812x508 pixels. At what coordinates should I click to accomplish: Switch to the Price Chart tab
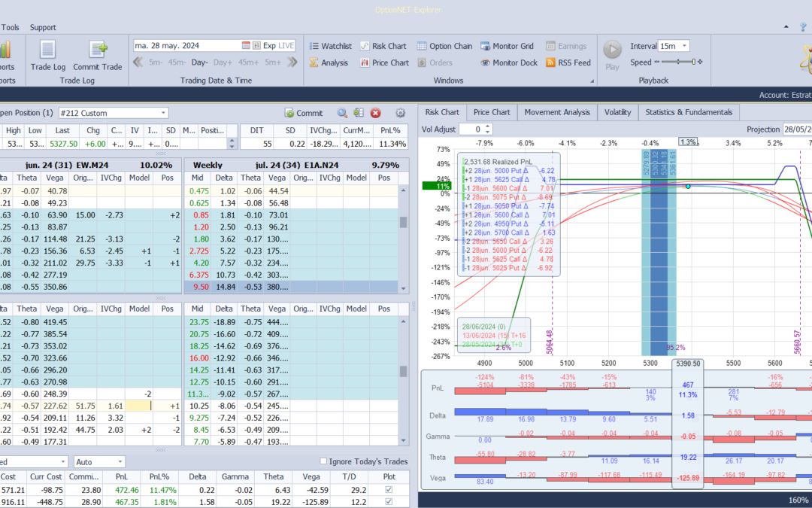(x=492, y=112)
